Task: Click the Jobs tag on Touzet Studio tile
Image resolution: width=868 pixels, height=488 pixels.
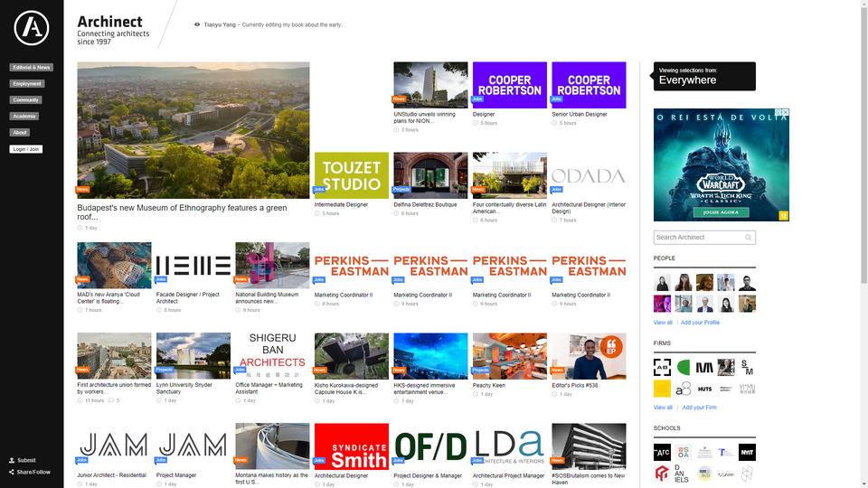Action: point(319,189)
